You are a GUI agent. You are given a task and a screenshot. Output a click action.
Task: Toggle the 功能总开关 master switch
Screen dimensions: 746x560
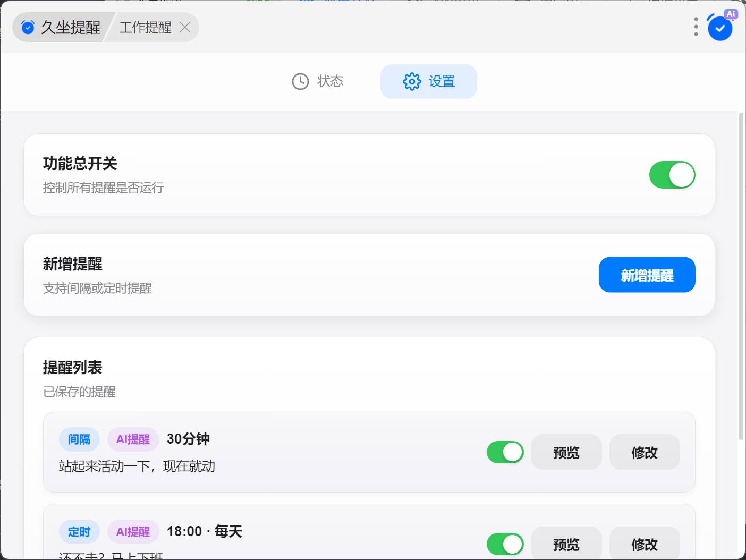672,175
